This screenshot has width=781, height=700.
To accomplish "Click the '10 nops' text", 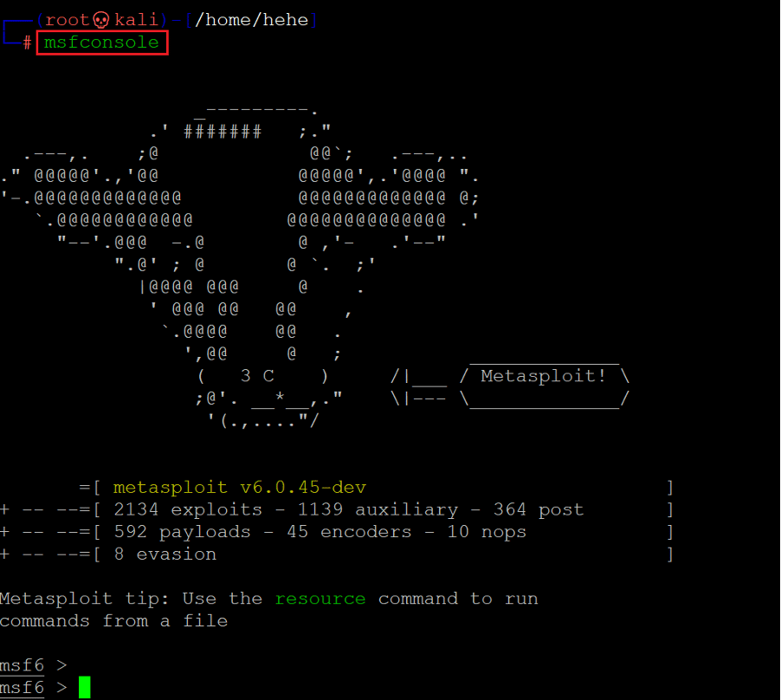I will (x=487, y=532).
